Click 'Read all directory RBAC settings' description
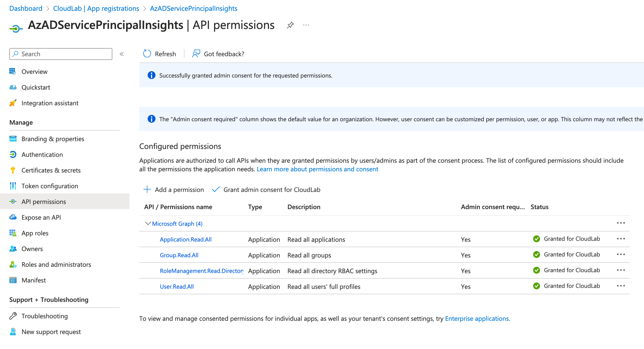The width and height of the screenshot is (644, 349). point(332,271)
